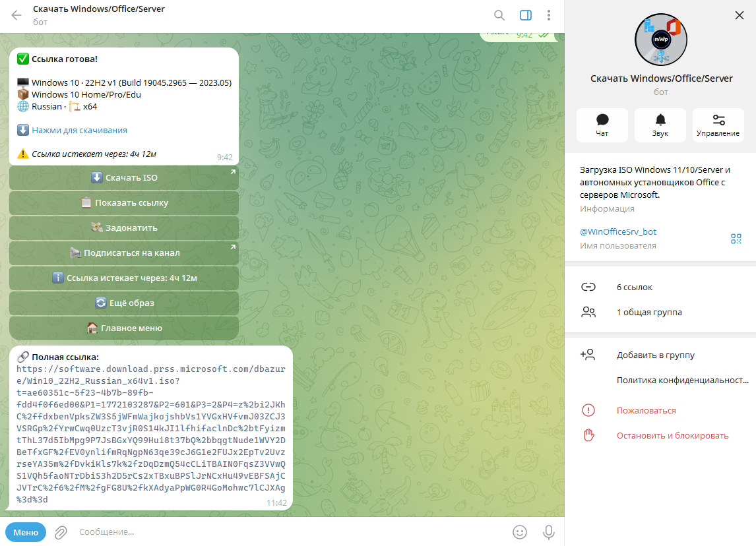
Task: Click Подписаться на канал bot button
Action: tap(124, 253)
